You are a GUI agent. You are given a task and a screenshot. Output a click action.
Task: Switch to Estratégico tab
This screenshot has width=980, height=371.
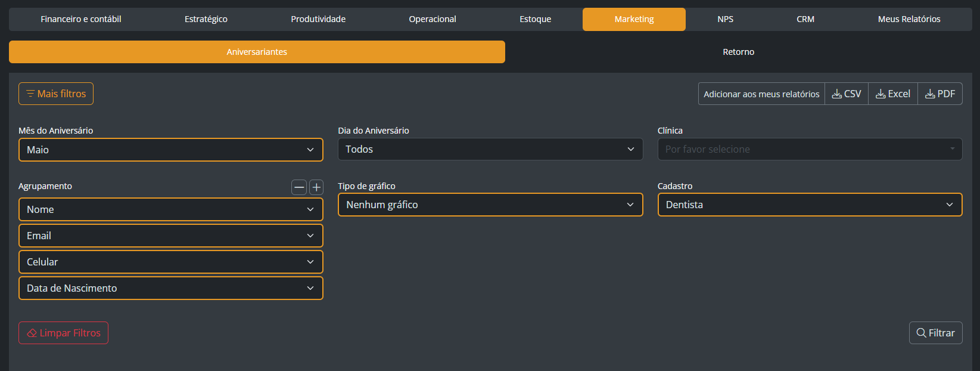pyautogui.click(x=206, y=19)
